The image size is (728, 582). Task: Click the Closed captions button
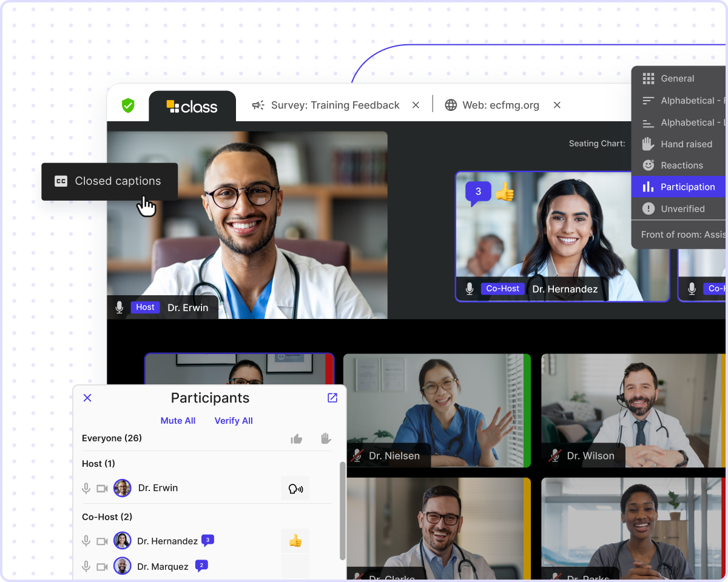[x=110, y=181]
